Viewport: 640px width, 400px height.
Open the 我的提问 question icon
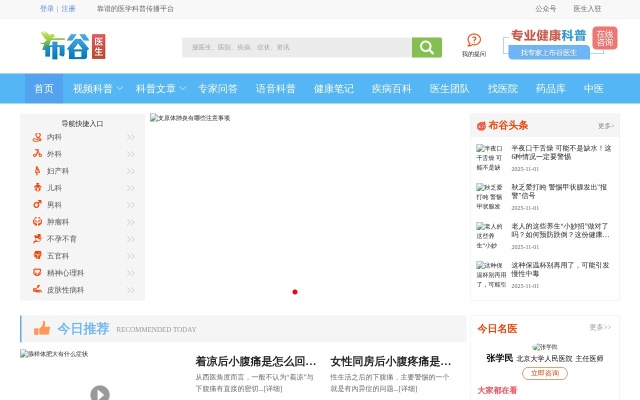[x=474, y=41]
